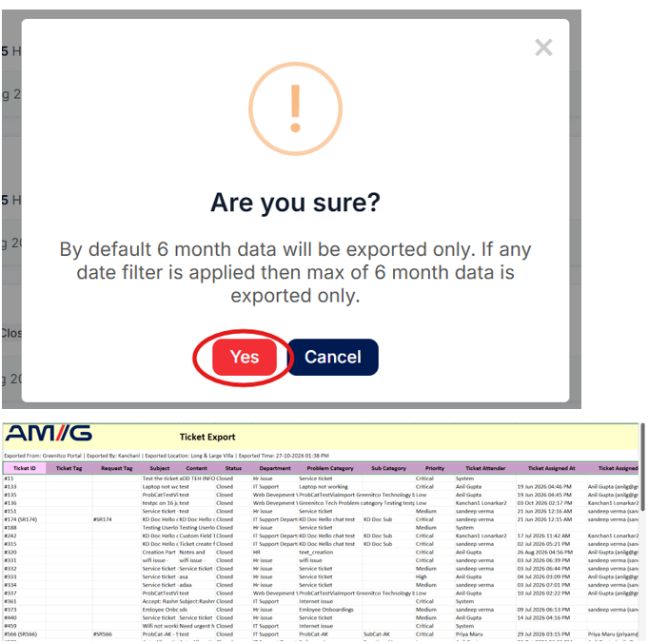Select ticket ID cell '#361'
648x644 pixels.
[25, 601]
